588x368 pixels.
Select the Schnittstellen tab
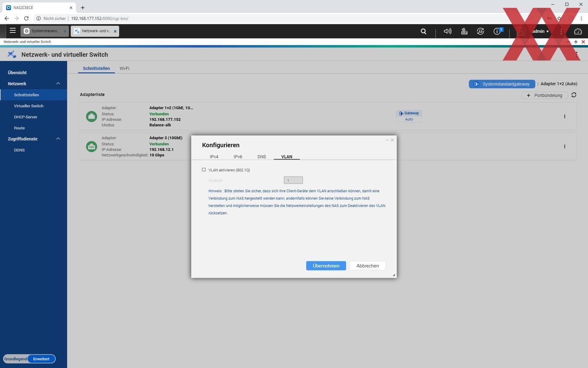tap(96, 68)
